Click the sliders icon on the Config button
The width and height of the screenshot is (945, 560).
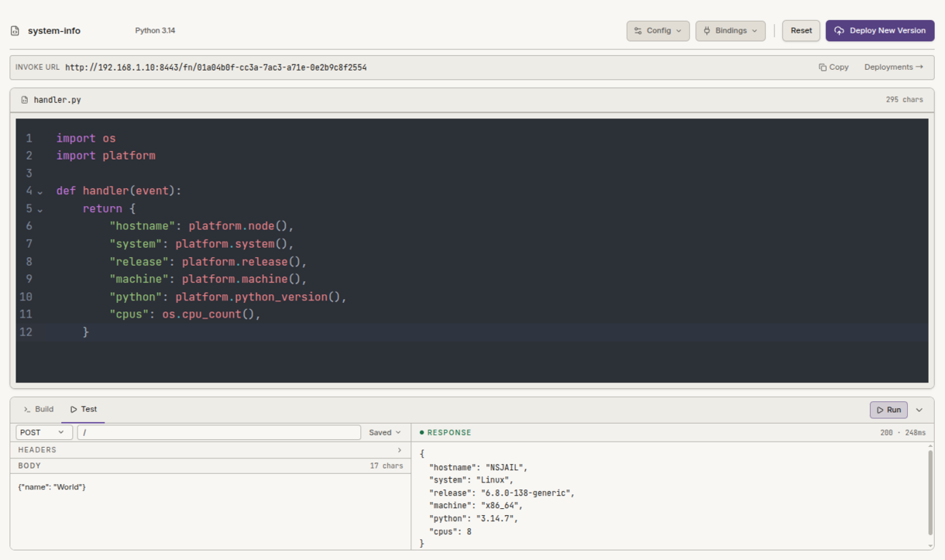(x=638, y=31)
